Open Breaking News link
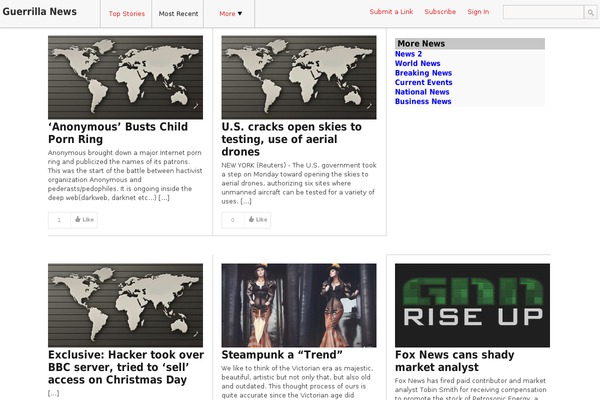 tap(423, 73)
